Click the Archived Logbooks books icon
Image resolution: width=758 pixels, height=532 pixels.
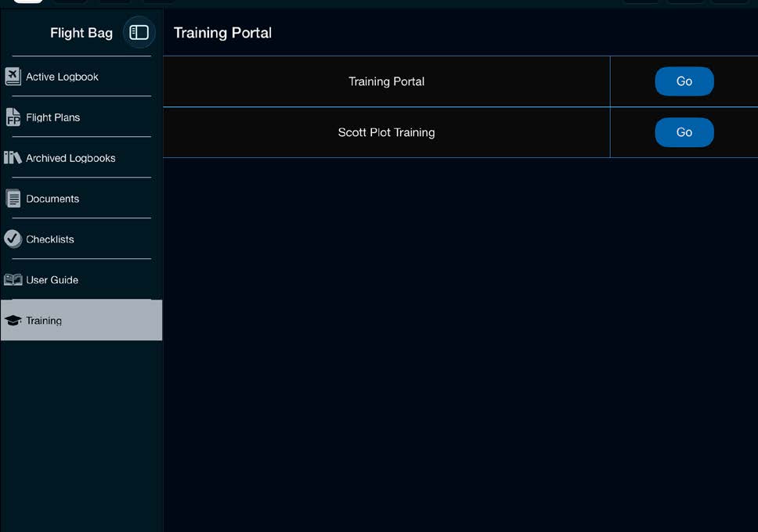coord(13,157)
